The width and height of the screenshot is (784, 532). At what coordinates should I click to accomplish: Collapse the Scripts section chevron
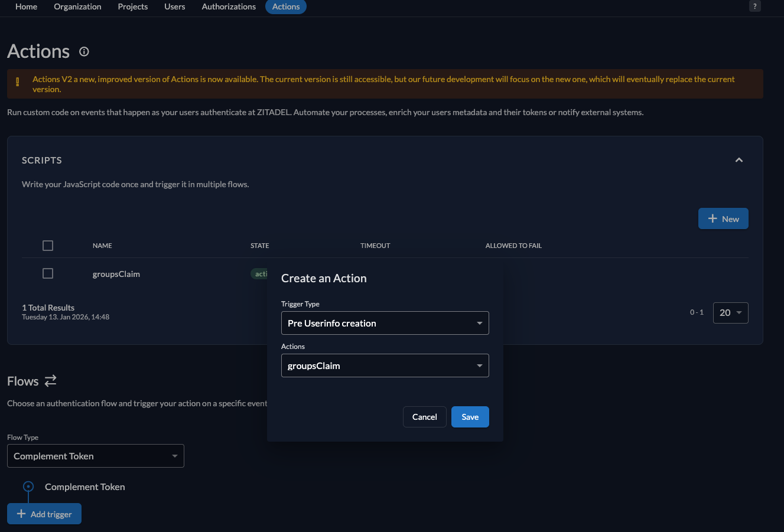(739, 160)
